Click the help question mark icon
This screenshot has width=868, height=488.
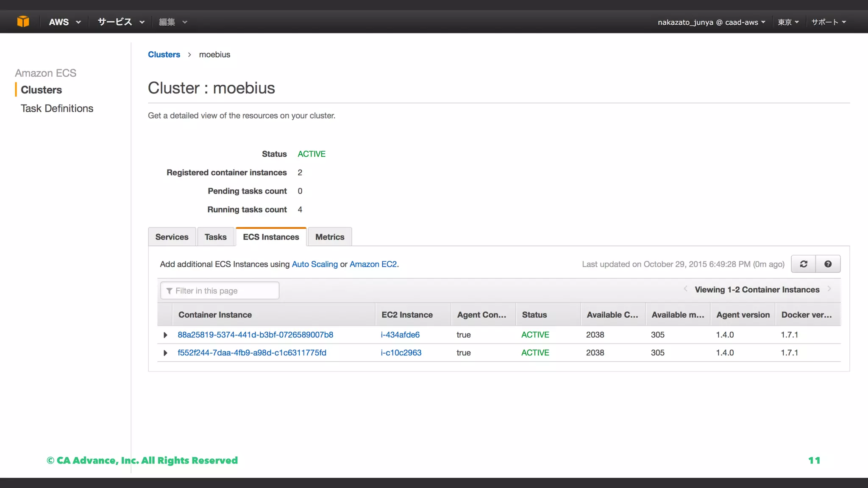pos(828,264)
